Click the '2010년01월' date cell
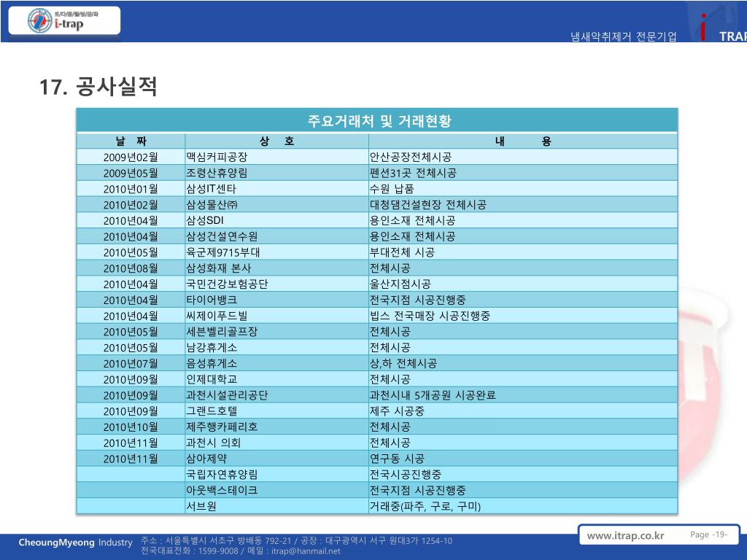Screen dimensions: 747x560 pos(131,189)
